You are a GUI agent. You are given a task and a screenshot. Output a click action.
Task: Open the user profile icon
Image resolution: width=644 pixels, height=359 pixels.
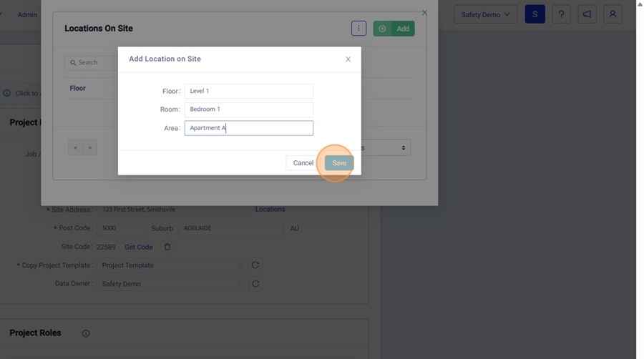(x=613, y=14)
